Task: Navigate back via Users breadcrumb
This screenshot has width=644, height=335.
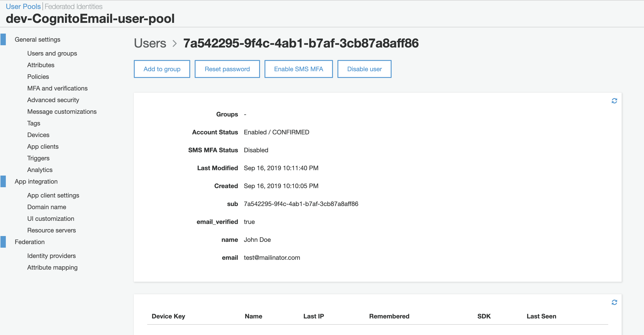Action: [150, 43]
